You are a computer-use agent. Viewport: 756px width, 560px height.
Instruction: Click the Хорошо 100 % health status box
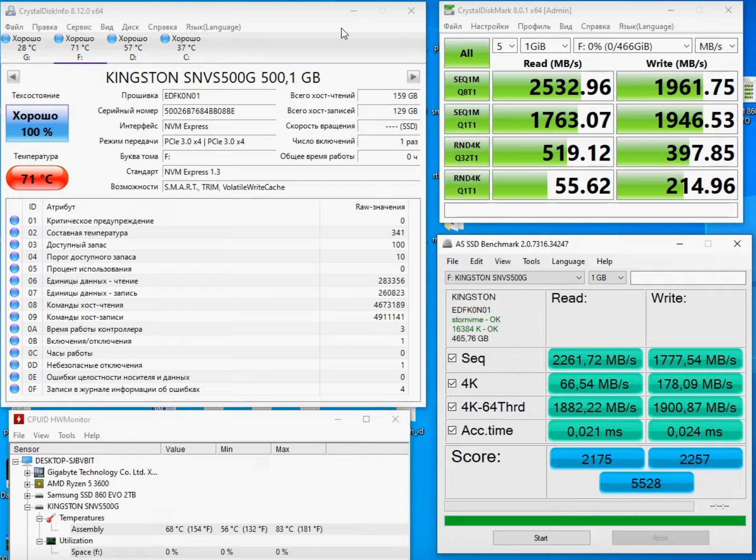coord(37,123)
